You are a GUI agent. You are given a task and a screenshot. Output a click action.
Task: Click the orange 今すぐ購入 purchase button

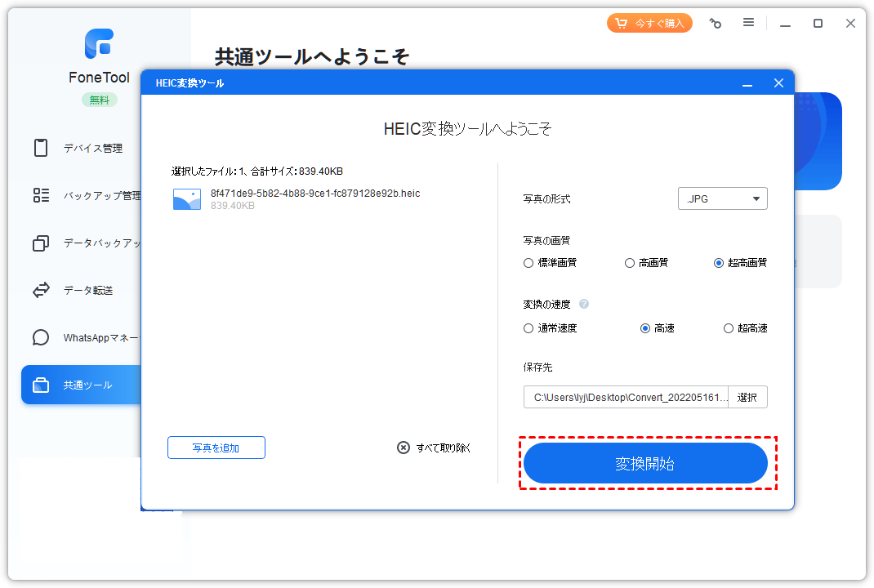[x=649, y=22]
